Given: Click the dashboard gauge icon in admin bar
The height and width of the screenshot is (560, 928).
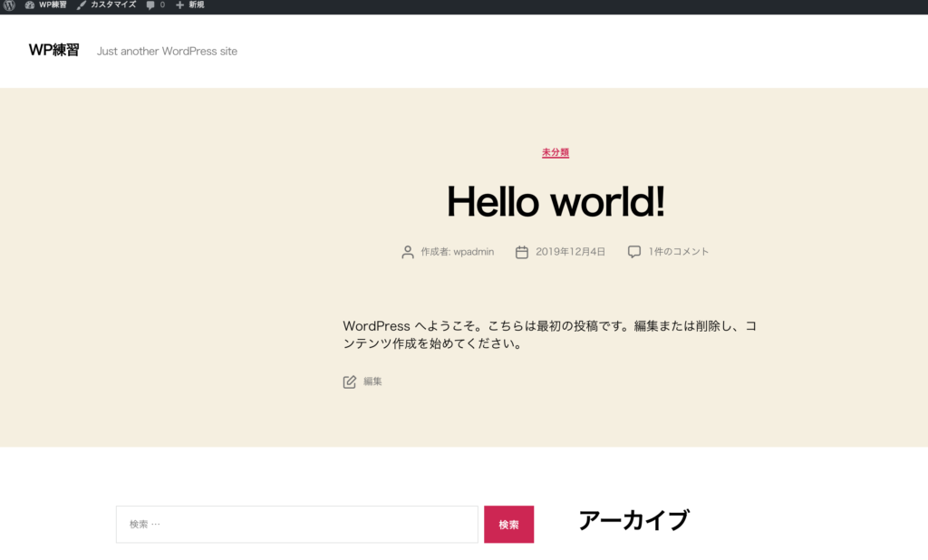Looking at the screenshot, I should (x=30, y=5).
